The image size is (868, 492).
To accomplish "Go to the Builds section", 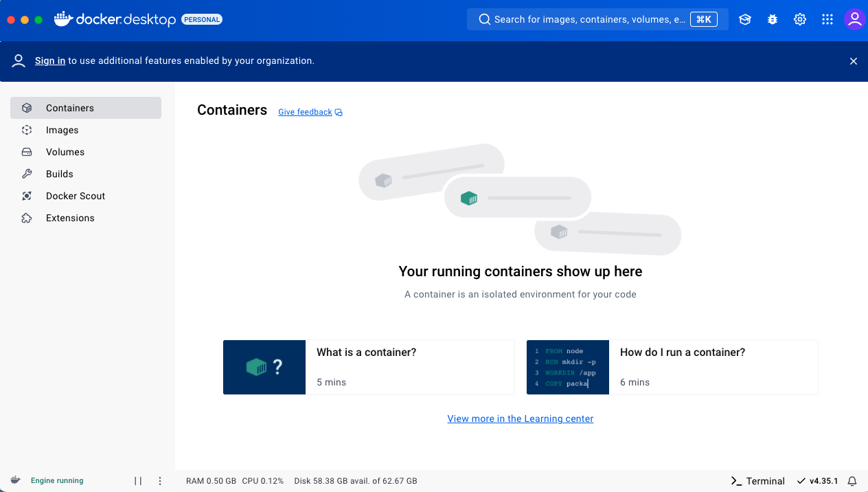I will point(60,174).
